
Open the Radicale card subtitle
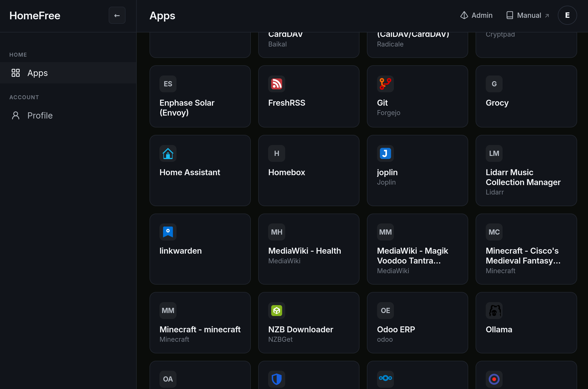click(390, 44)
